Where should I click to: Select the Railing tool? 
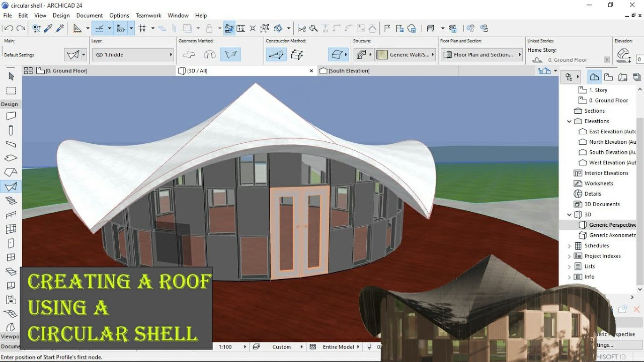[x=11, y=215]
